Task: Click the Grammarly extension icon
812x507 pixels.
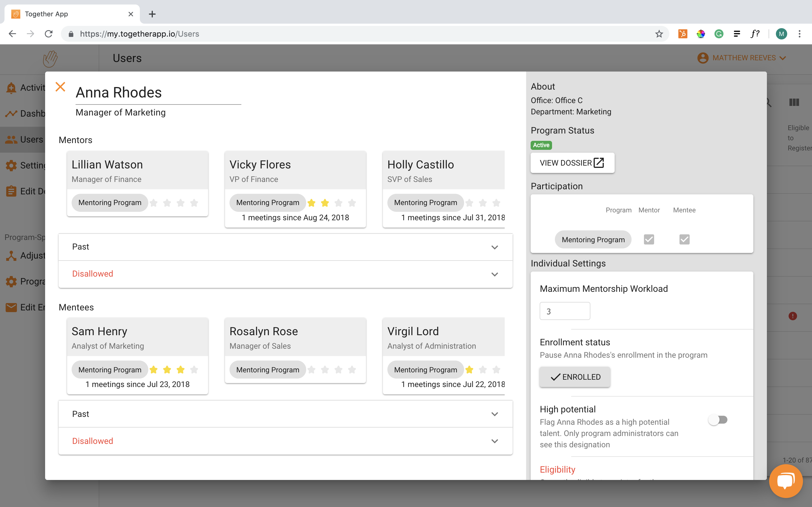Action: tap(719, 34)
